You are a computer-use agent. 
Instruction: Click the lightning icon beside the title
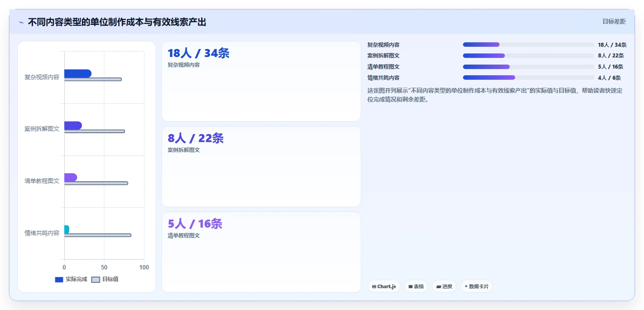pyautogui.click(x=21, y=22)
